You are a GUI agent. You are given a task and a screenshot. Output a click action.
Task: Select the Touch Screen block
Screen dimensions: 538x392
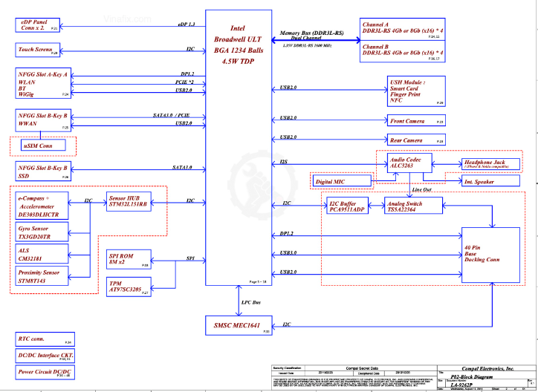pyautogui.click(x=37, y=50)
